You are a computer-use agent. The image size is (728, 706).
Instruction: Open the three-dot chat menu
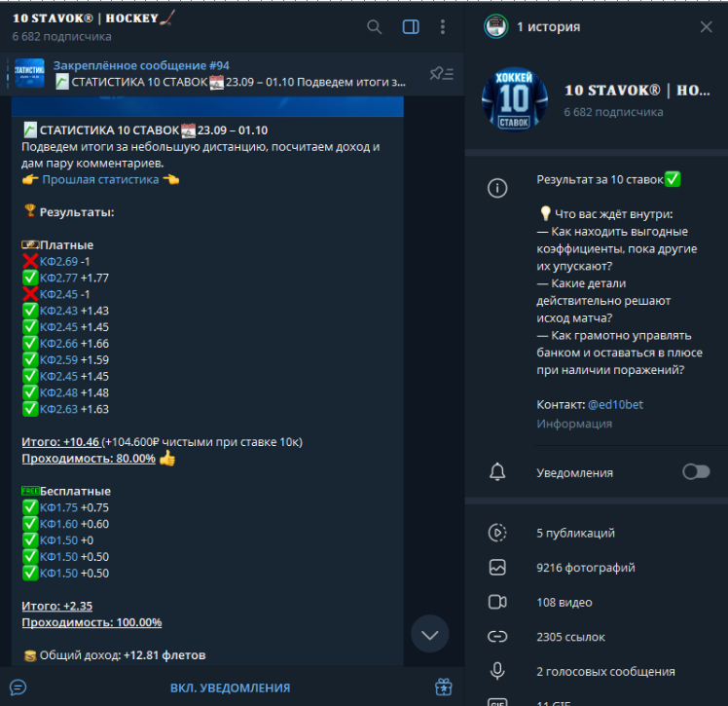443,27
